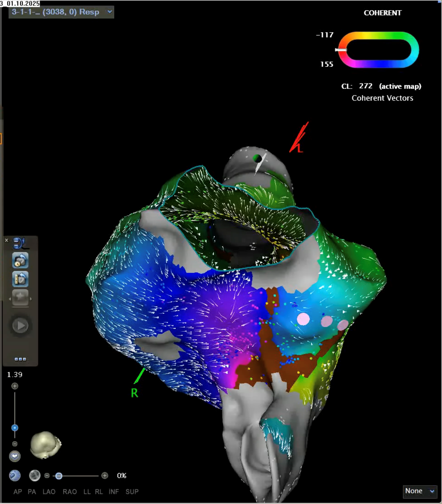
Task: Select the ruler measurement restore icon
Action: [20, 279]
